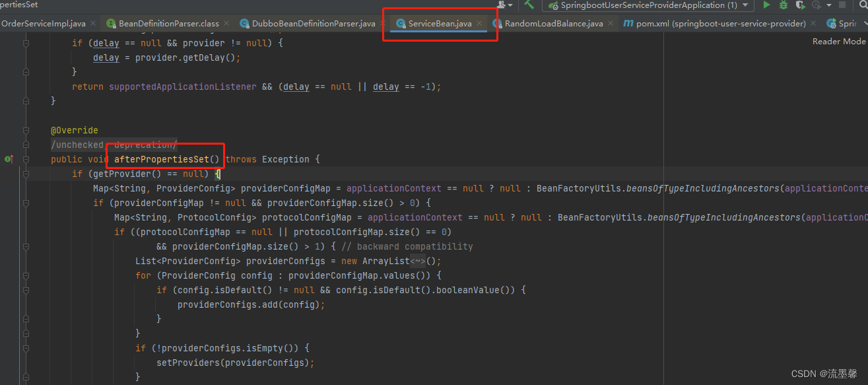The height and width of the screenshot is (385, 868).
Task: Click the BeanFactoryUtils reference on the protocolConfigMap line
Action: (x=599, y=217)
